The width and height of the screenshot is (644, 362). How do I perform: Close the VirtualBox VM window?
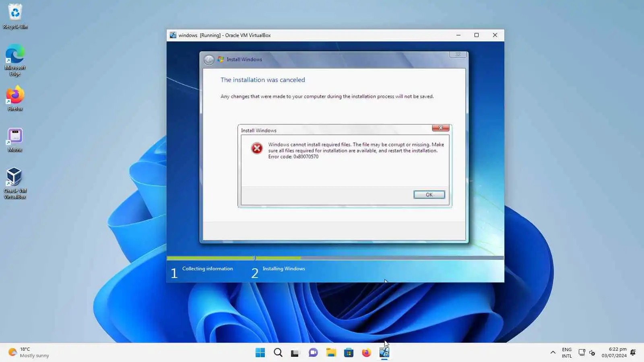495,35
